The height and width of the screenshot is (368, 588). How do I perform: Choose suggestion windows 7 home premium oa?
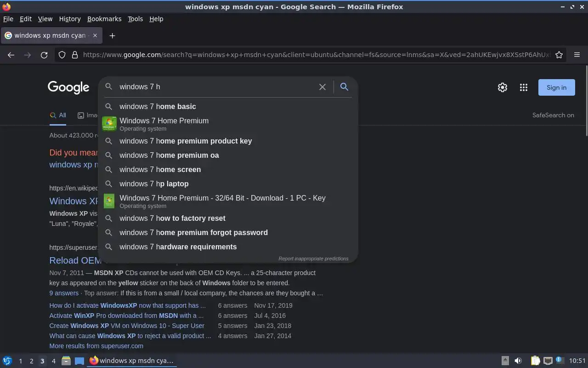(x=228, y=155)
